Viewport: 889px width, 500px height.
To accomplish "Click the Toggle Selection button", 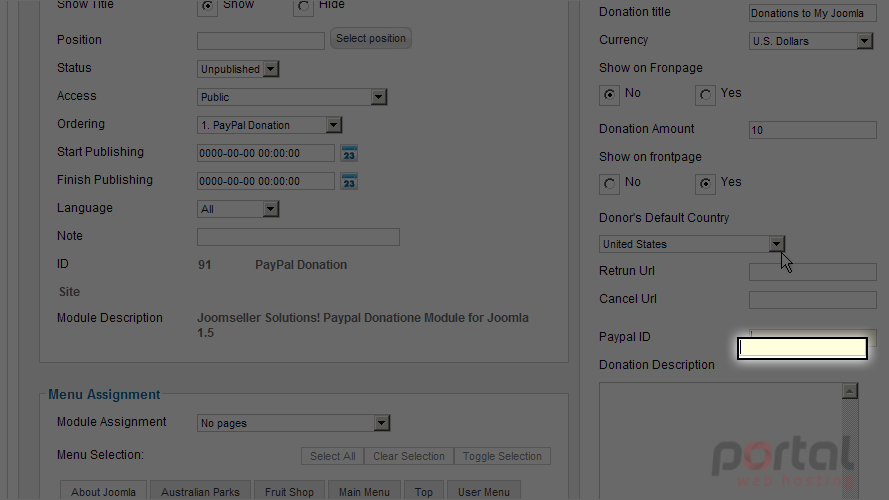I will click(502, 456).
